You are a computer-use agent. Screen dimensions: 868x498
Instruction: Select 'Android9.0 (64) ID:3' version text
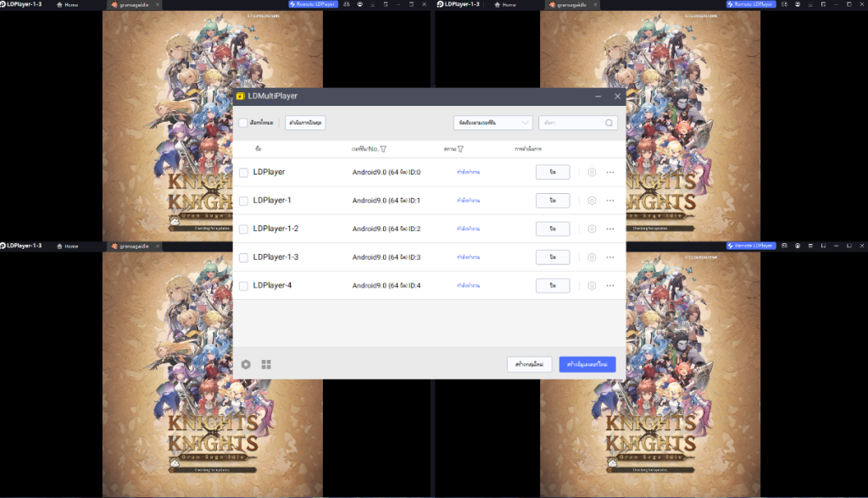[x=387, y=257]
